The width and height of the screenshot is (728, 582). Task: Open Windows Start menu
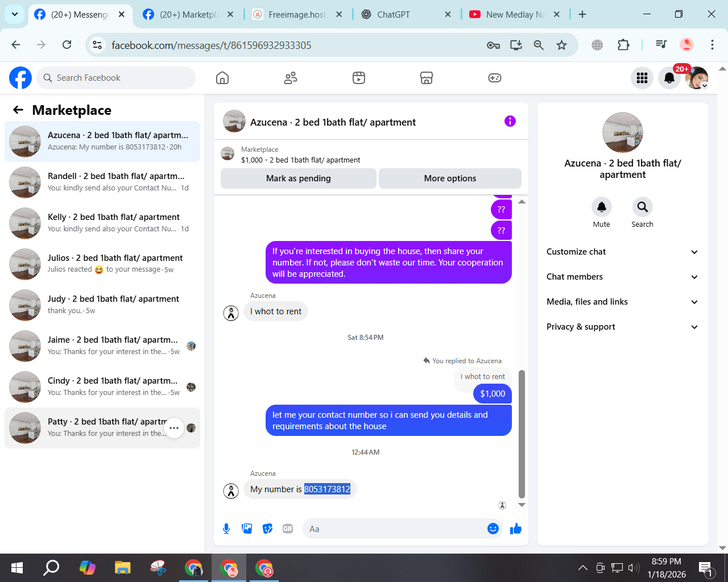click(17, 567)
